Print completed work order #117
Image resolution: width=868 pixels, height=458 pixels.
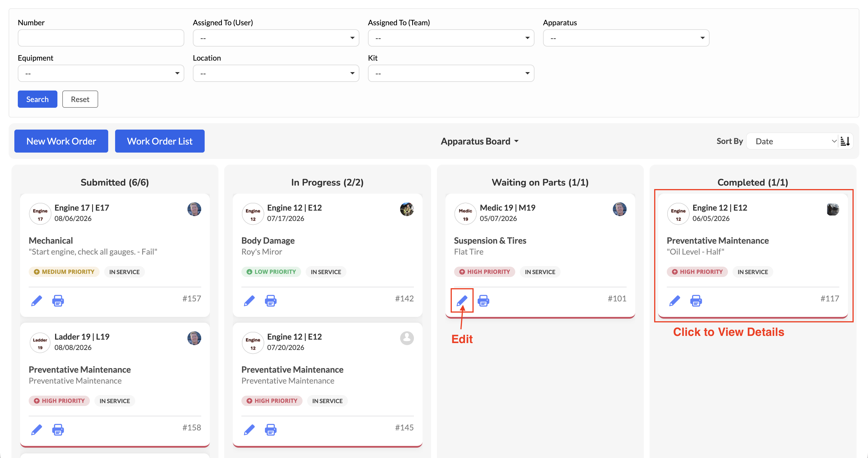click(696, 301)
